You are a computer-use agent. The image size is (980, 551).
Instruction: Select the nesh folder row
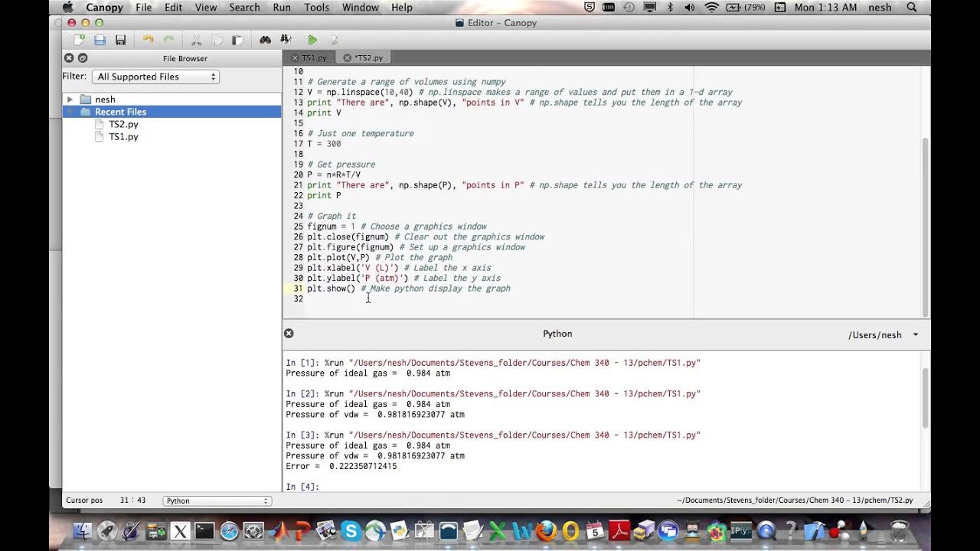[x=171, y=99]
